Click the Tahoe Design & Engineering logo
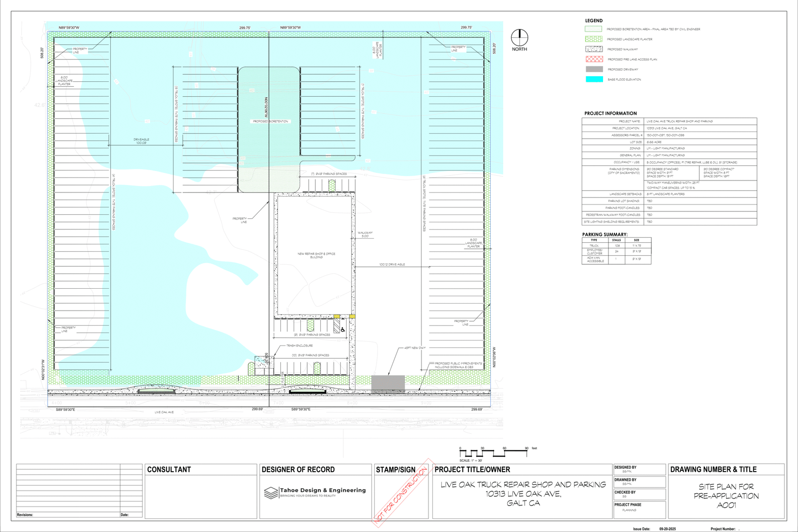 (271, 493)
